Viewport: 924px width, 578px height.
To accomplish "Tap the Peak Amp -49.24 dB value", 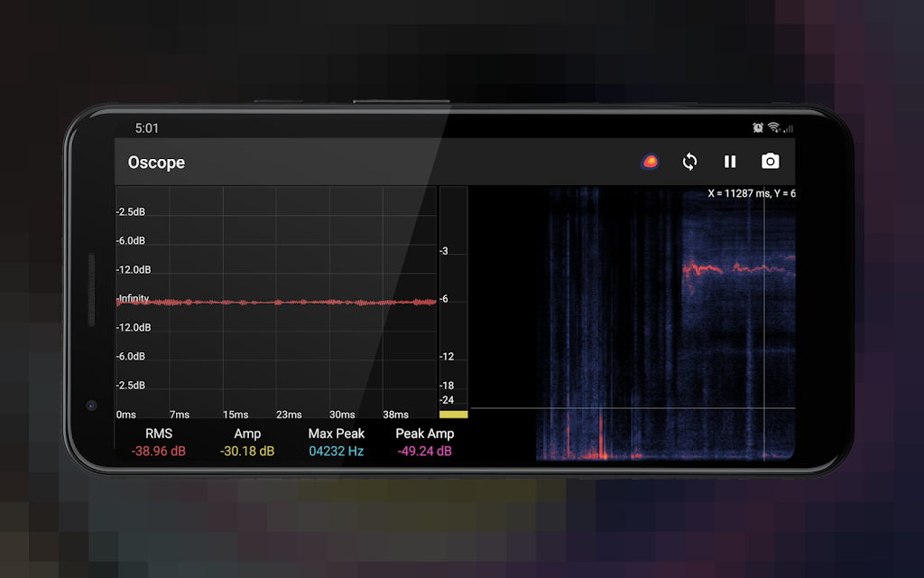I will [424, 452].
